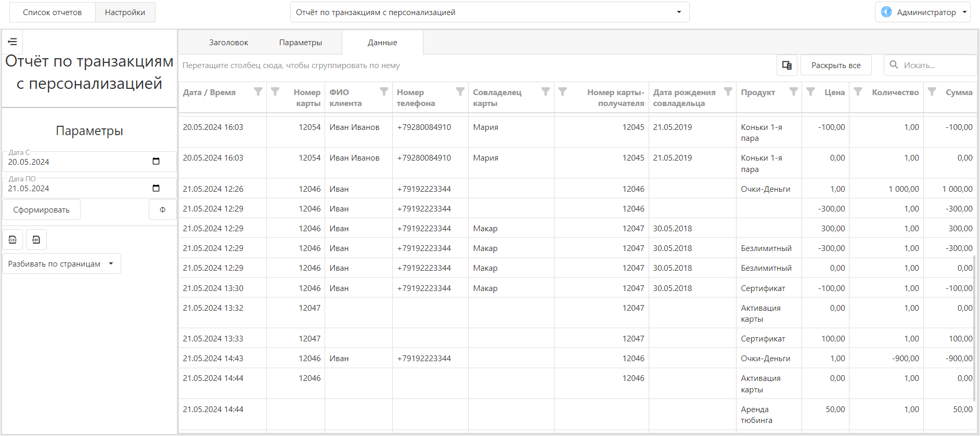This screenshot has width=980, height=436.
Task: Switch to the Параметры tab
Action: tap(300, 43)
